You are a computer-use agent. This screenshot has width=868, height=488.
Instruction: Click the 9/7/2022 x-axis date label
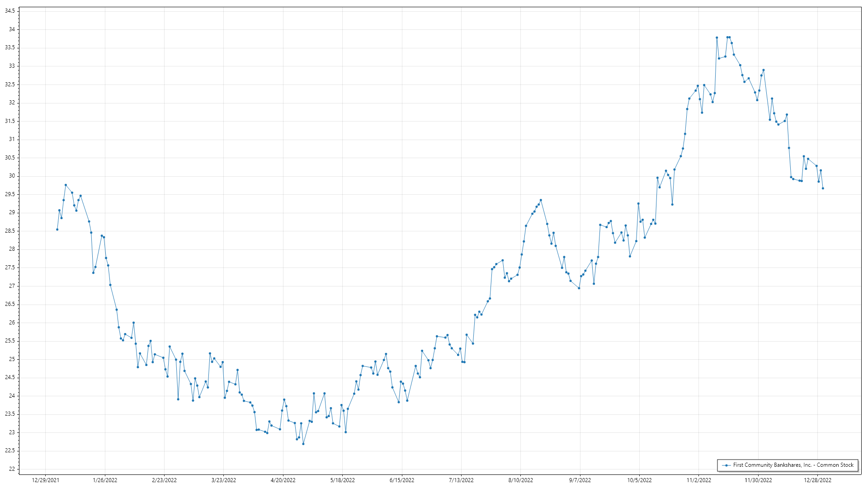(580, 480)
